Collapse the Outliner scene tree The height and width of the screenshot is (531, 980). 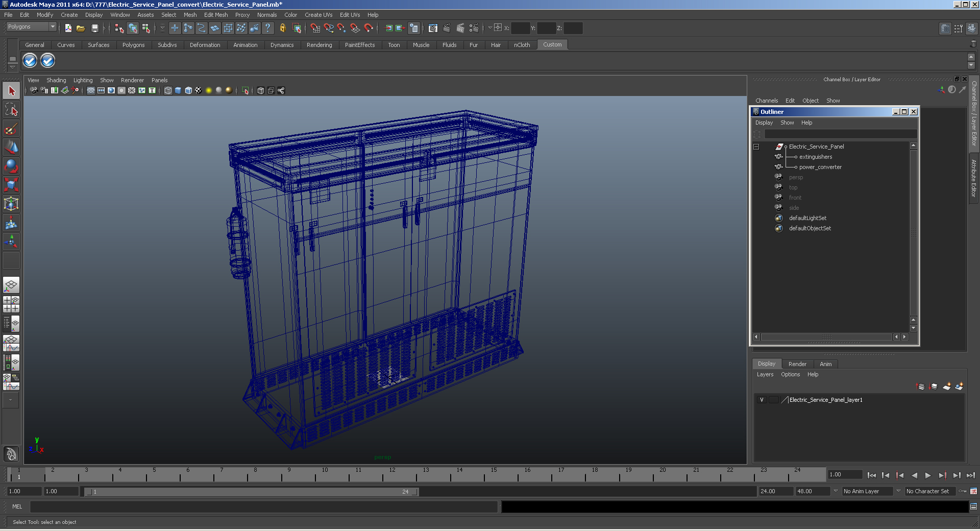756,147
